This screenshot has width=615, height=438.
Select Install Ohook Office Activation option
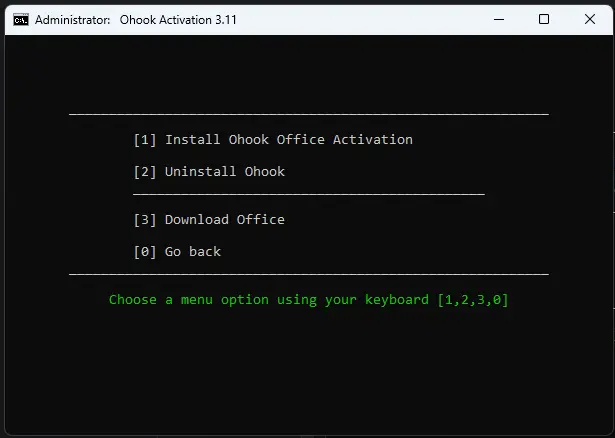[273, 140]
